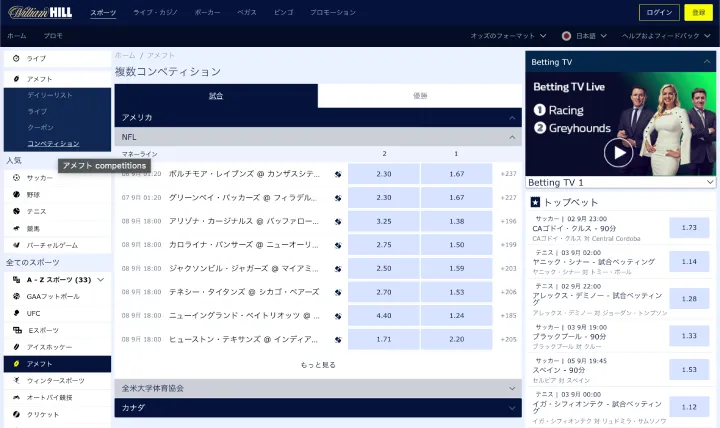Click stats icon for アリゾナ・カージナルス match
720x428 pixels.
(338, 221)
